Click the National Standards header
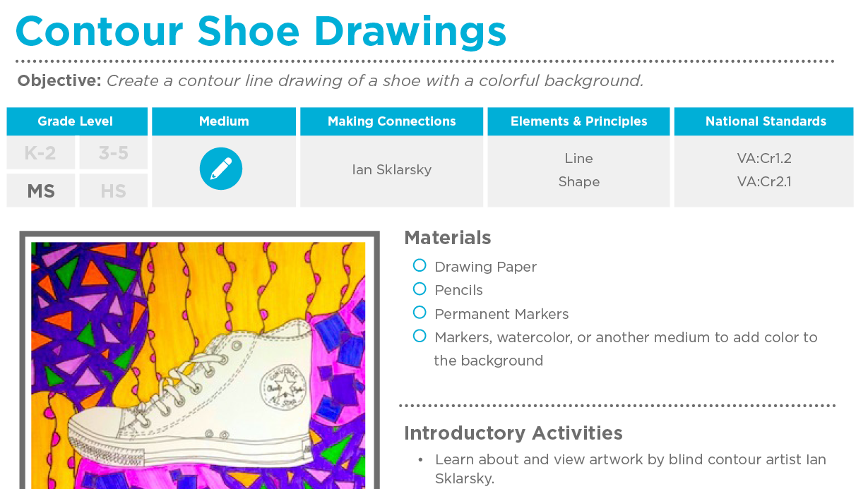This screenshot has width=868, height=489. coord(766,121)
